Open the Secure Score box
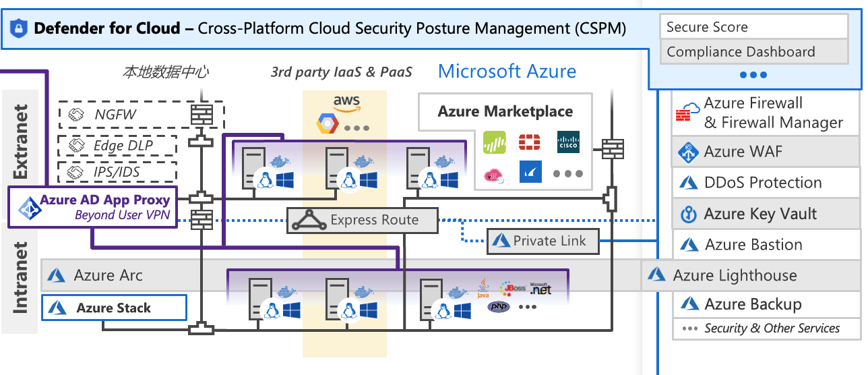 [753, 27]
